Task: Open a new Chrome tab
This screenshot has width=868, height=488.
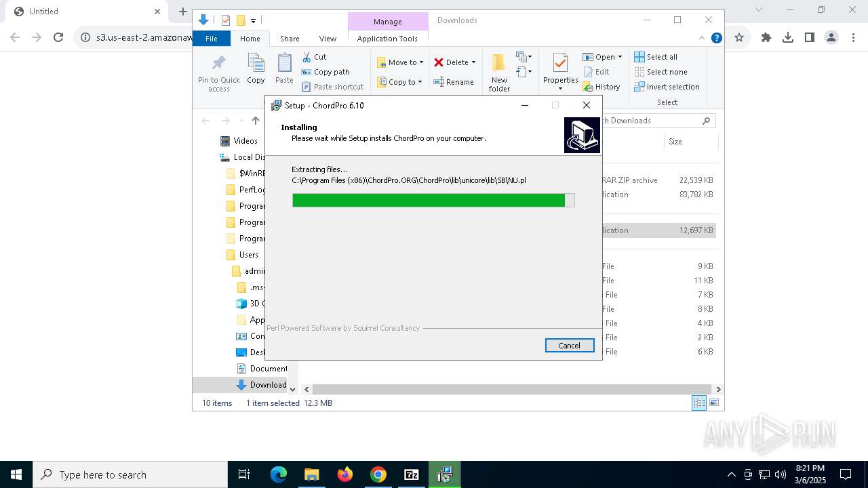Action: point(183,12)
